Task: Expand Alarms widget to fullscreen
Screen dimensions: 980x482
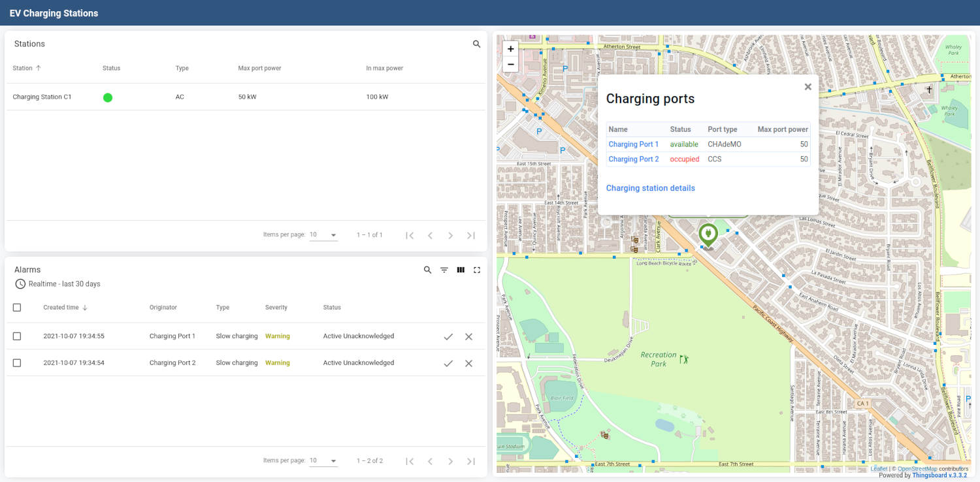Action: (477, 270)
